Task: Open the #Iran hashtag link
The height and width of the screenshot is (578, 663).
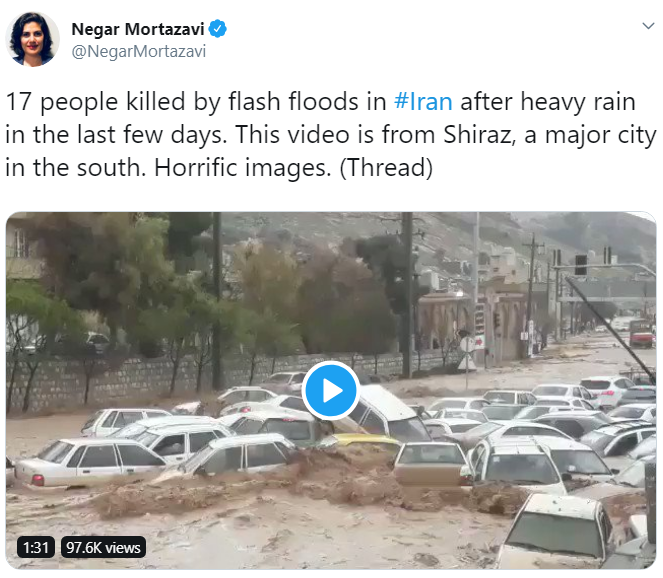Action: point(423,102)
